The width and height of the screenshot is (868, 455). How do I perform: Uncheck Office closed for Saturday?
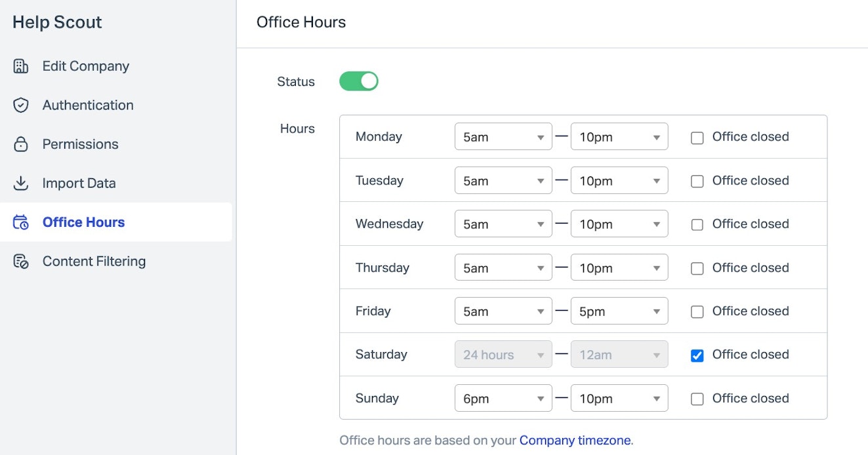697,355
